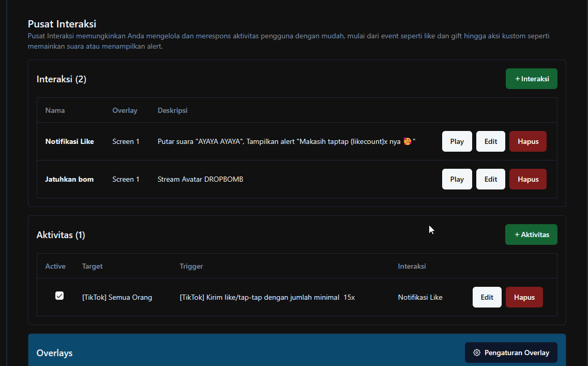Image resolution: width=588 pixels, height=366 pixels.
Task: Select the Trigger column header
Action: coord(191,266)
